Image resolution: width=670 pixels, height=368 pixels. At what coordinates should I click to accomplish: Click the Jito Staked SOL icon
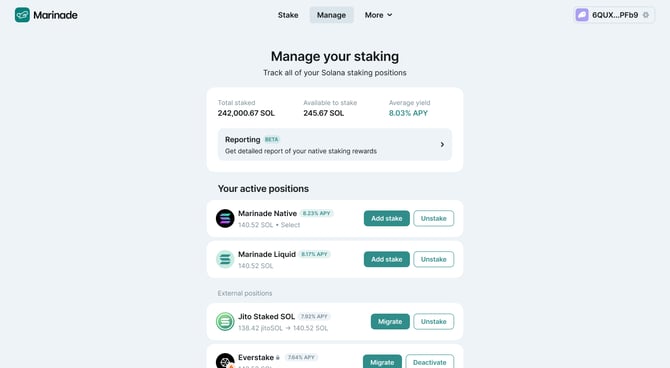point(225,321)
